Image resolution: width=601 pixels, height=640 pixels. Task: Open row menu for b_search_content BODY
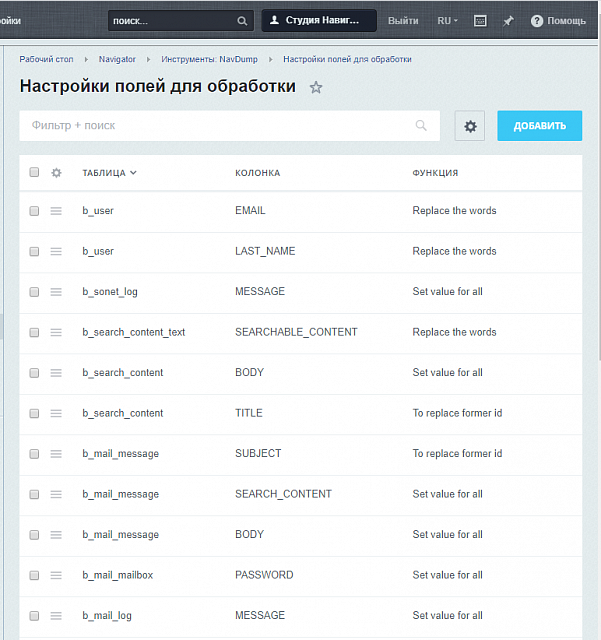pos(56,373)
